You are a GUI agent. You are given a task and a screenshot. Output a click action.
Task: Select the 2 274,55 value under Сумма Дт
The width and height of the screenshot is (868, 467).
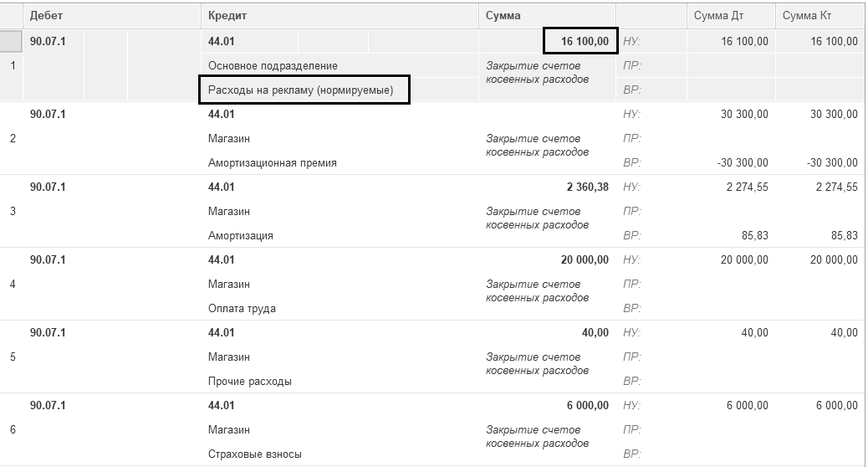click(x=744, y=187)
